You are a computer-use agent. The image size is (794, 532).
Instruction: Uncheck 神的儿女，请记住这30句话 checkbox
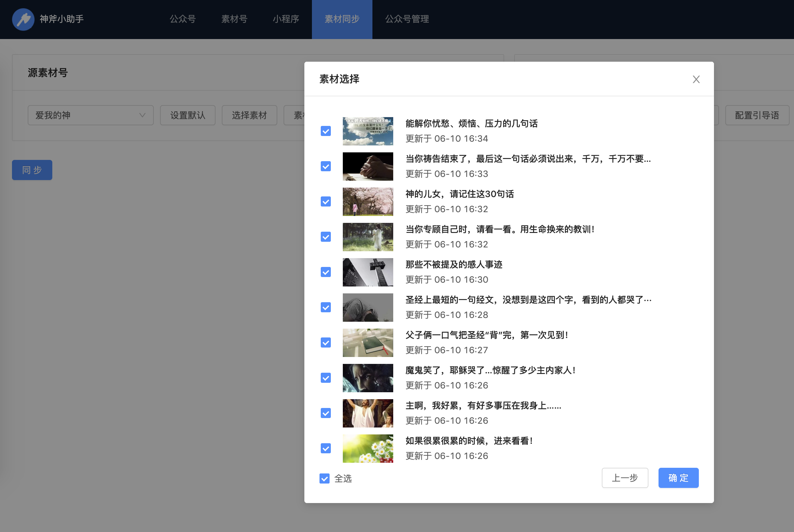[326, 202]
